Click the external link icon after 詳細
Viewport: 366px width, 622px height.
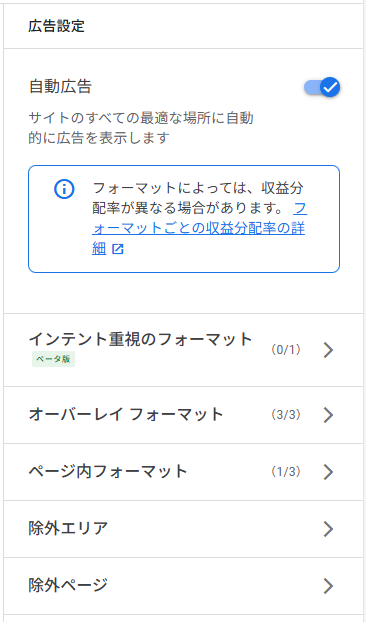(118, 249)
